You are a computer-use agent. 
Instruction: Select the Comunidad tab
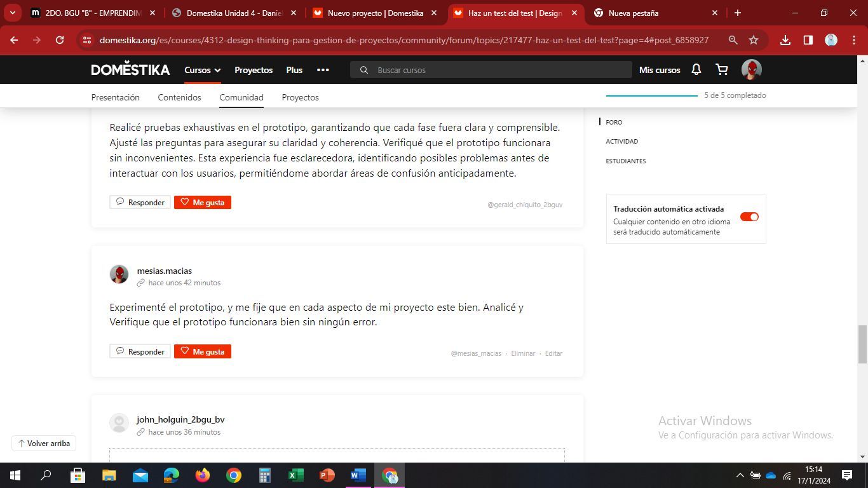[241, 97]
